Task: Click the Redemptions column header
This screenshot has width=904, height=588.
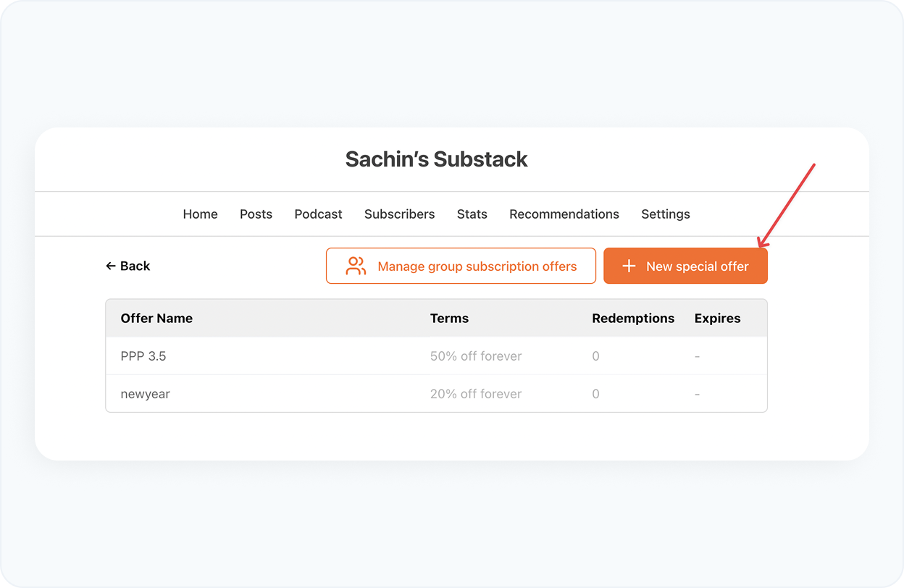Action: point(633,318)
